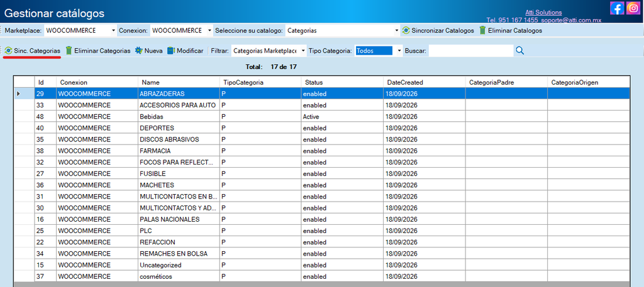Image resolution: width=644 pixels, height=287 pixels.
Task: Click the Eliminar Categorias trash icon
Action: tap(69, 51)
